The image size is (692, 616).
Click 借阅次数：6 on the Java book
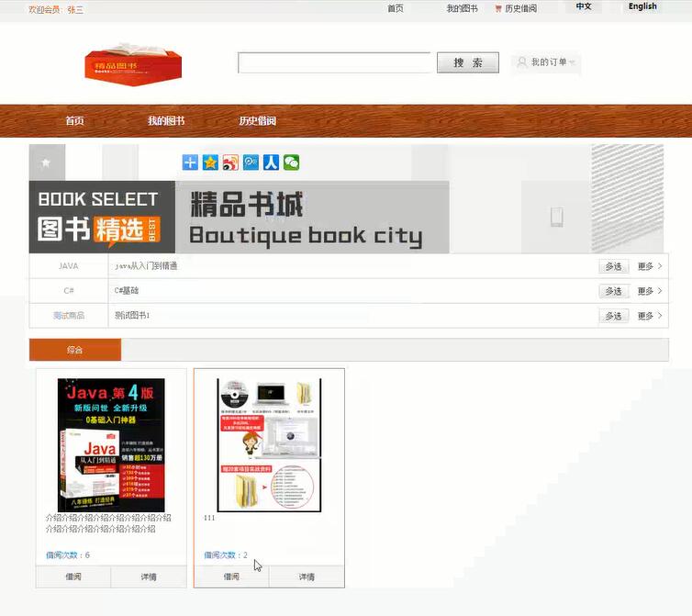point(68,555)
